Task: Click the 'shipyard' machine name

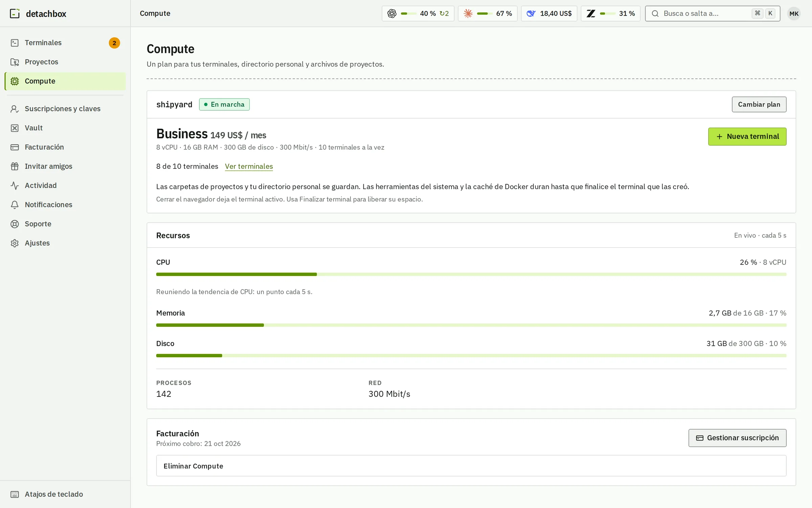Action: [x=174, y=105]
